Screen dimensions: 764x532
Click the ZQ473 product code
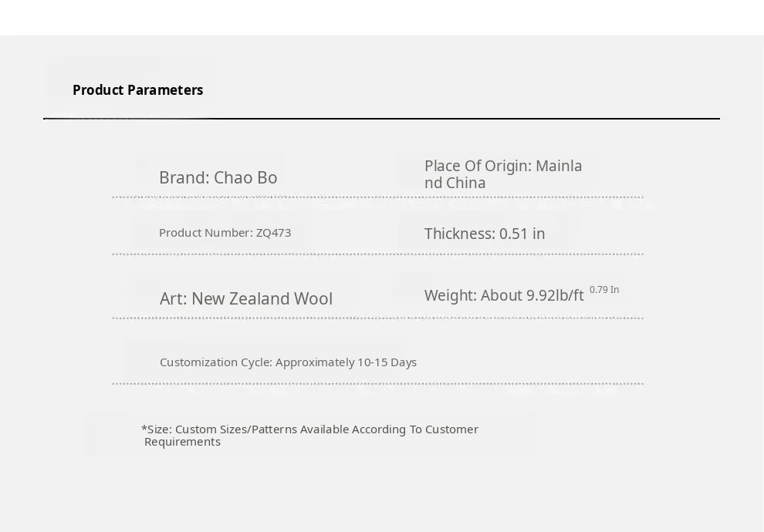pyautogui.click(x=274, y=233)
